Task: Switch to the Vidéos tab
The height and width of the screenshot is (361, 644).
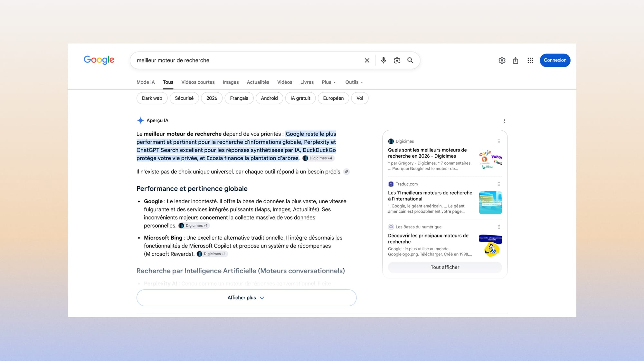Action: 285,82
